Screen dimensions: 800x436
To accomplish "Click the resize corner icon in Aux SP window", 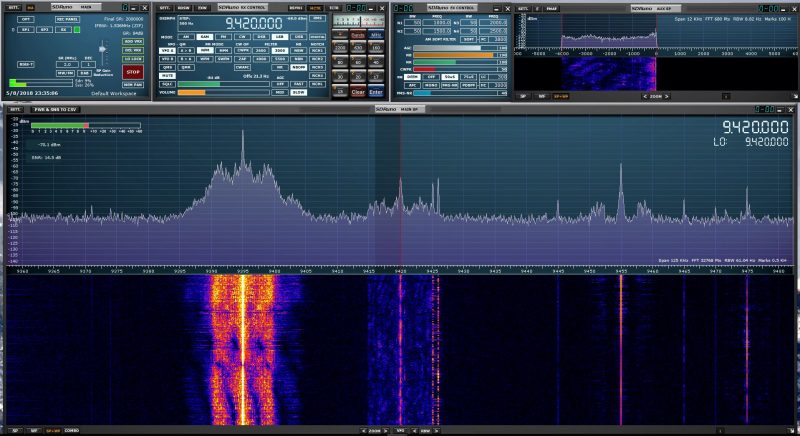I will 795,96.
